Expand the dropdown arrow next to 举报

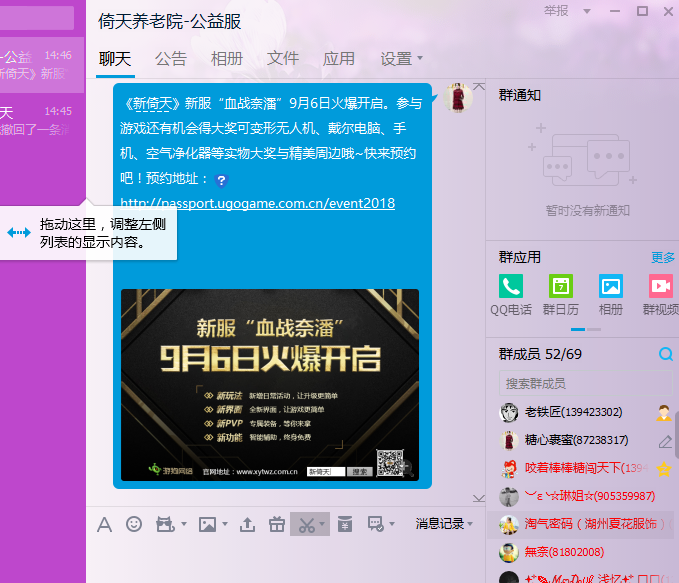pos(587,11)
